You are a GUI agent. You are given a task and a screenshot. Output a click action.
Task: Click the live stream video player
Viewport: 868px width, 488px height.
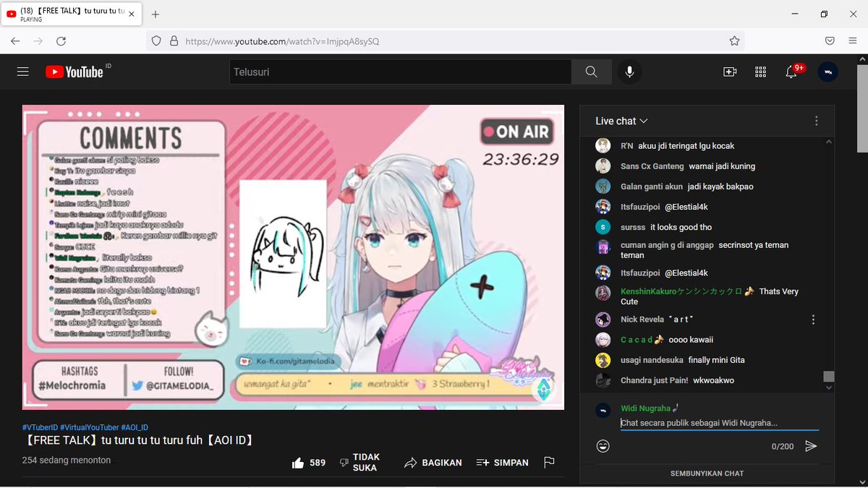coord(293,257)
